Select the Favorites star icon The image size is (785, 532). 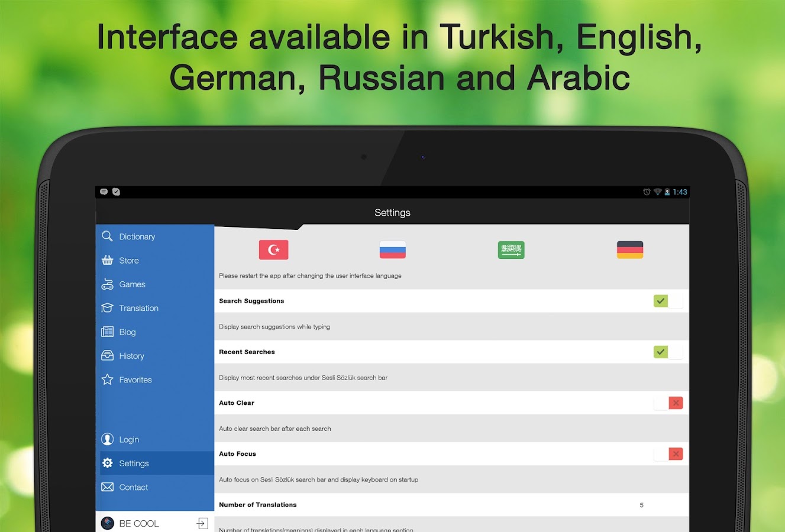point(107,379)
